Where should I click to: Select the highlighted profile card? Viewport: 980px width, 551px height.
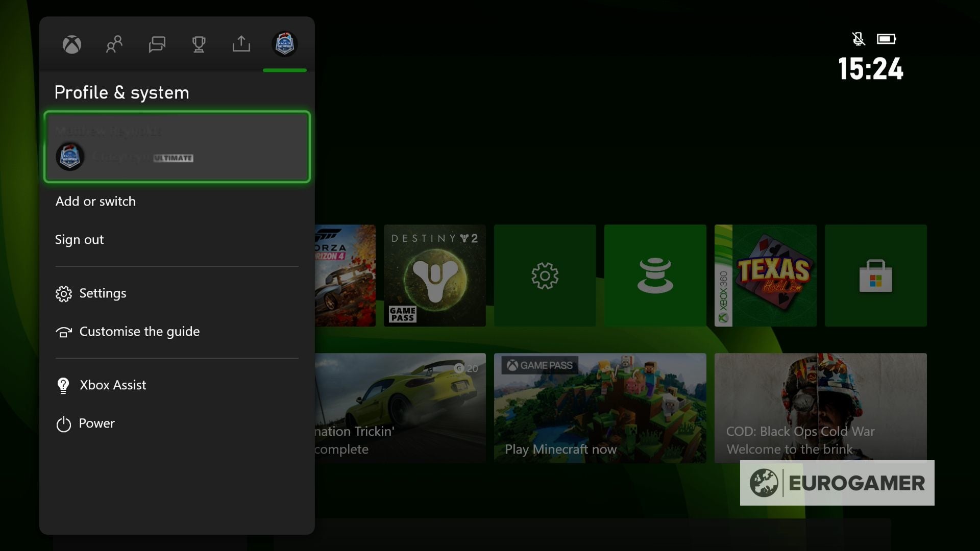(177, 147)
